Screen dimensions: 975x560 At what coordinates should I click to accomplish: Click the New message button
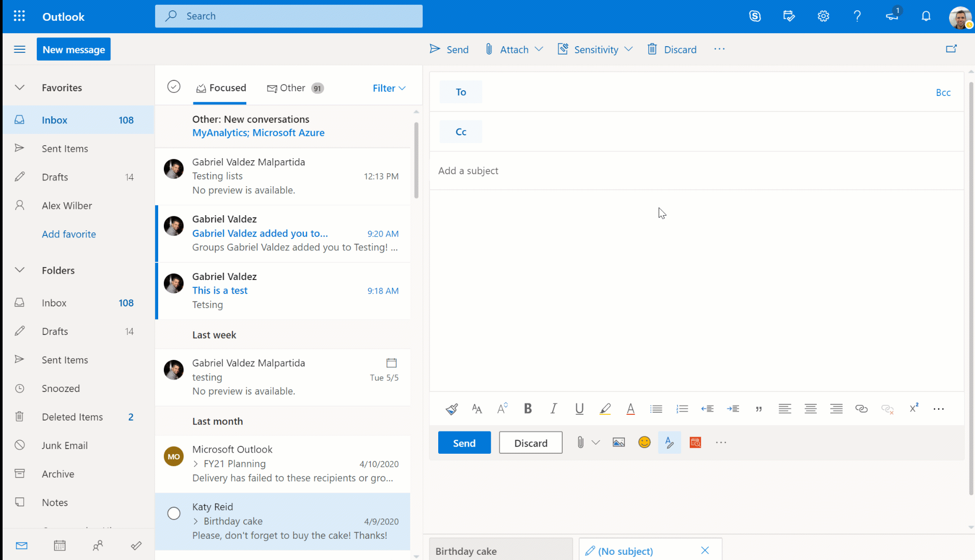click(74, 49)
